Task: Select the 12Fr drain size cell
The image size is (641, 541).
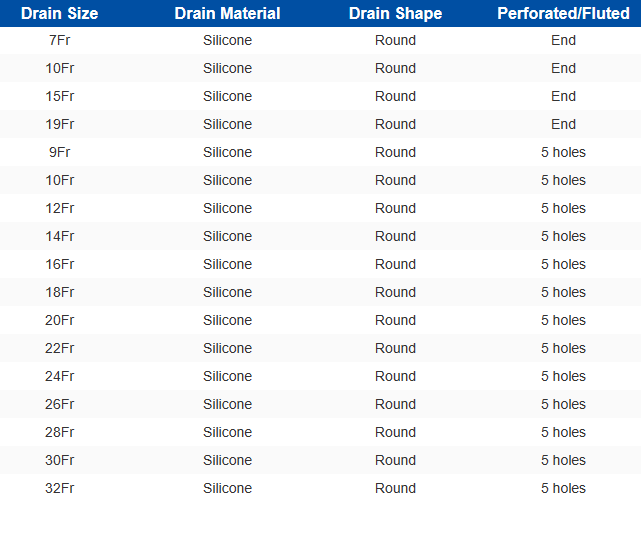Action: pos(60,208)
